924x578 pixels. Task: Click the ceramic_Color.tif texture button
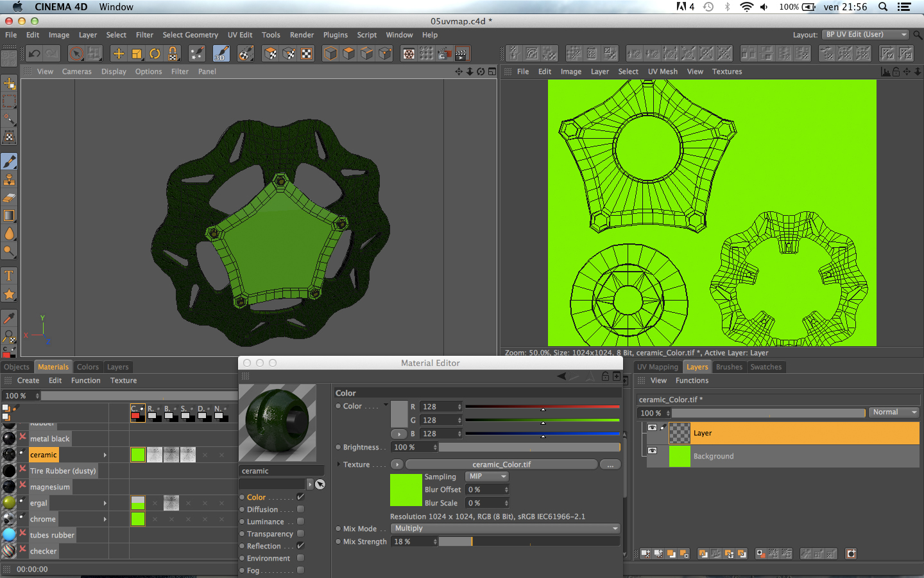tap(501, 464)
